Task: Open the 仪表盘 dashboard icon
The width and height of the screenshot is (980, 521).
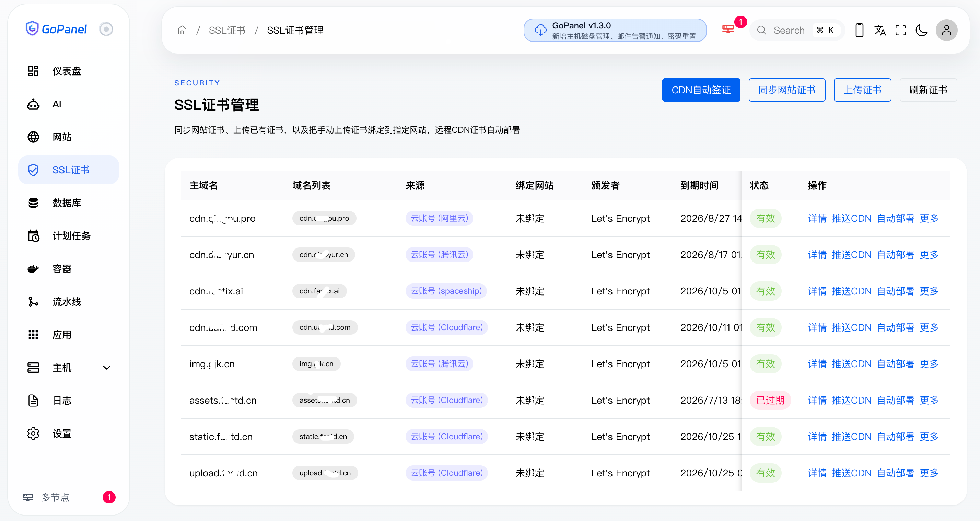Action: (33, 71)
